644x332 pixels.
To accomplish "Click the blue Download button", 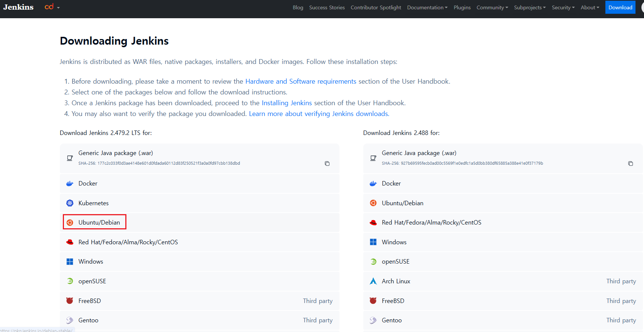I will click(620, 7).
